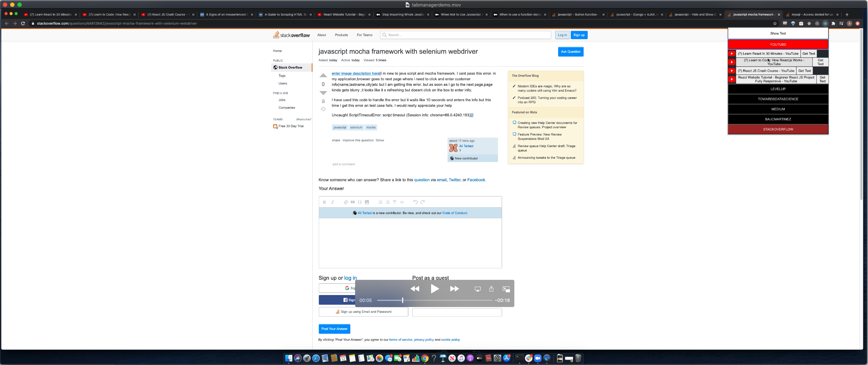This screenshot has height=365, width=868.
Task: Expand the LEVELUP group
Action: [x=778, y=89]
